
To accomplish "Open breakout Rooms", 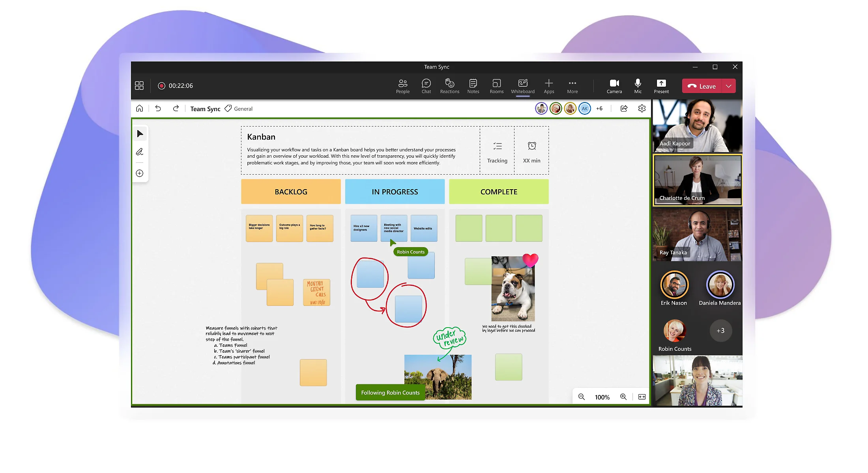I will point(496,86).
